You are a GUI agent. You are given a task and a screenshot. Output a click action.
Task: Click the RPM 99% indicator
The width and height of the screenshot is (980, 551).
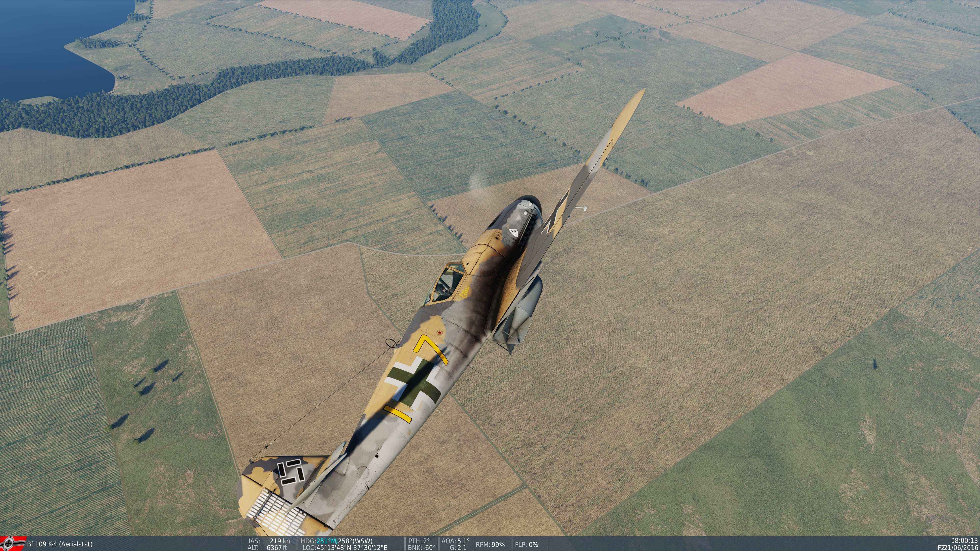pos(490,545)
